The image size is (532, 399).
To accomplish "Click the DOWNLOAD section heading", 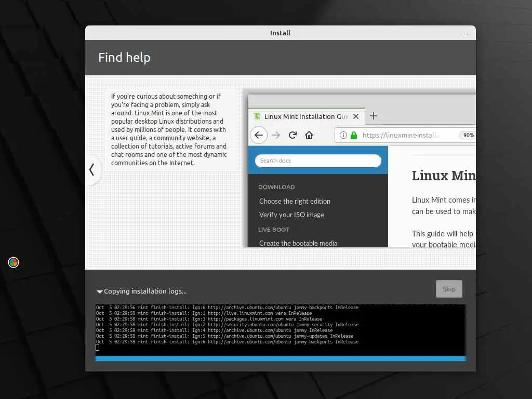I will pos(276,187).
